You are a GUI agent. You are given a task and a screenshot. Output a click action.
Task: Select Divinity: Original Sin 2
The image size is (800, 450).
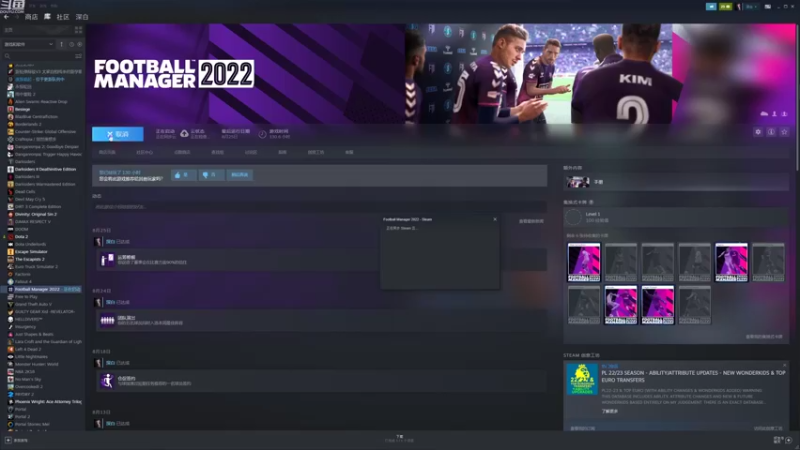tap(36, 214)
